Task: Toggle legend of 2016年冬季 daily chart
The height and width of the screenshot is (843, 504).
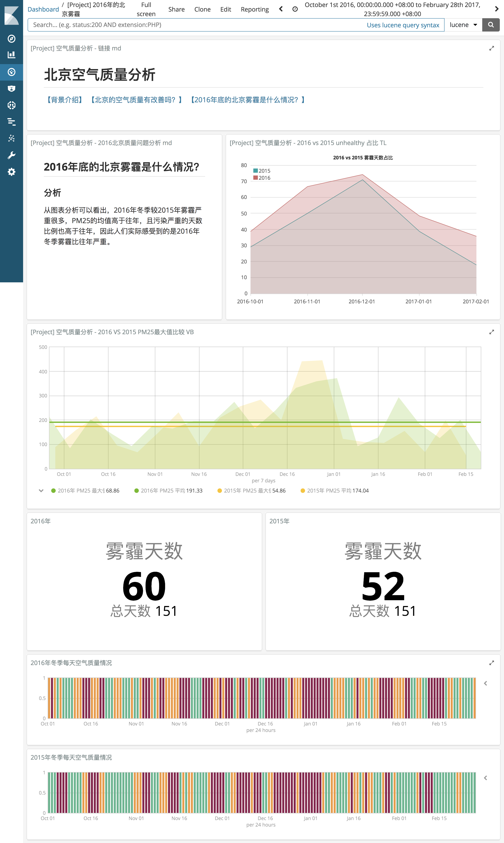Action: [486, 684]
